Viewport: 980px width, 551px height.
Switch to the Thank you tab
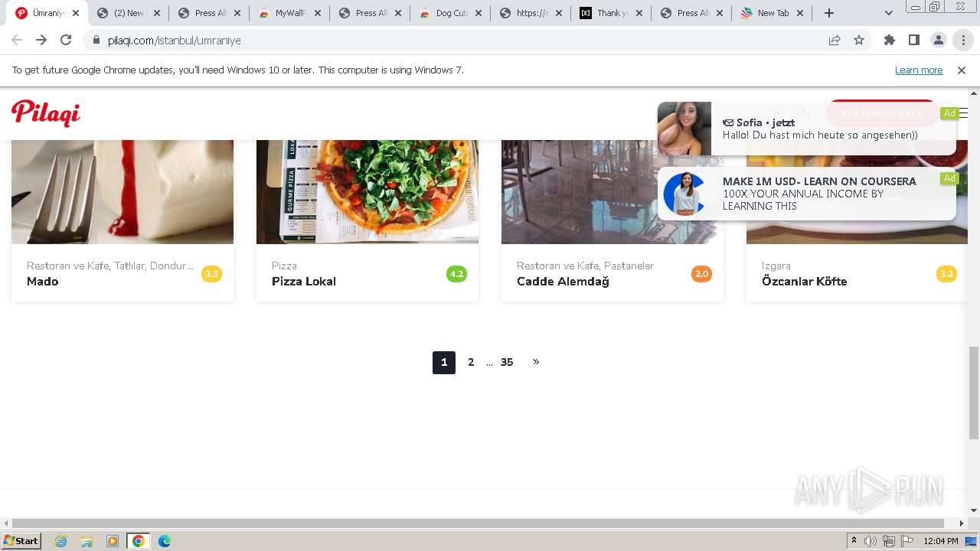pos(611,13)
